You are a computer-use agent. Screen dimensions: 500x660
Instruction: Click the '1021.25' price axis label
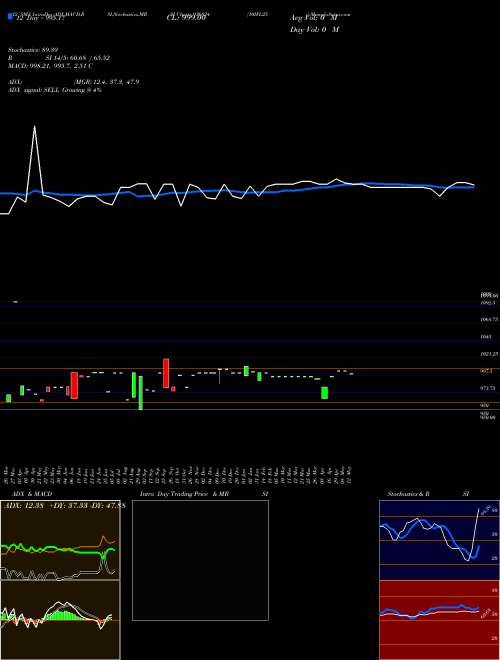point(489,354)
